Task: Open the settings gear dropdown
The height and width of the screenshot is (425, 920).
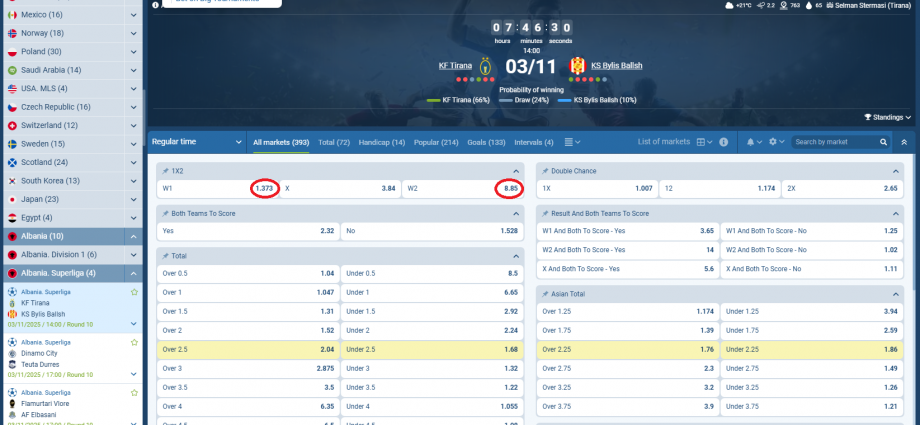Action: coord(776,142)
